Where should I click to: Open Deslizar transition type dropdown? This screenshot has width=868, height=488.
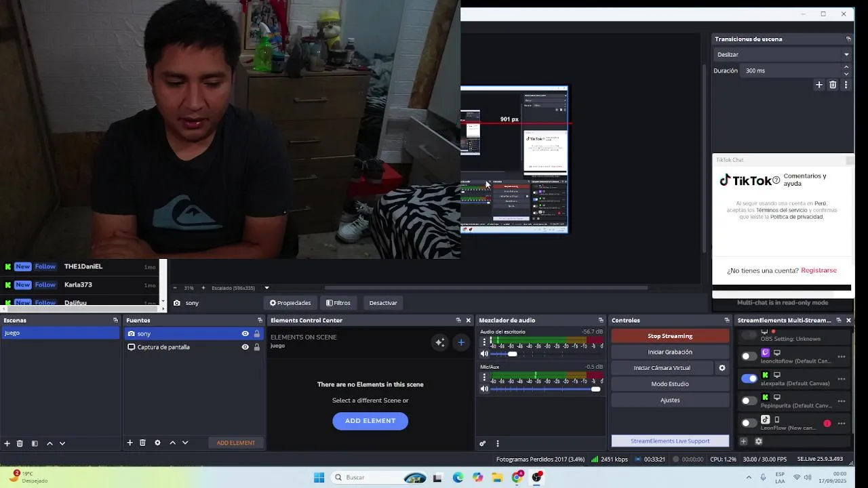[x=783, y=54]
